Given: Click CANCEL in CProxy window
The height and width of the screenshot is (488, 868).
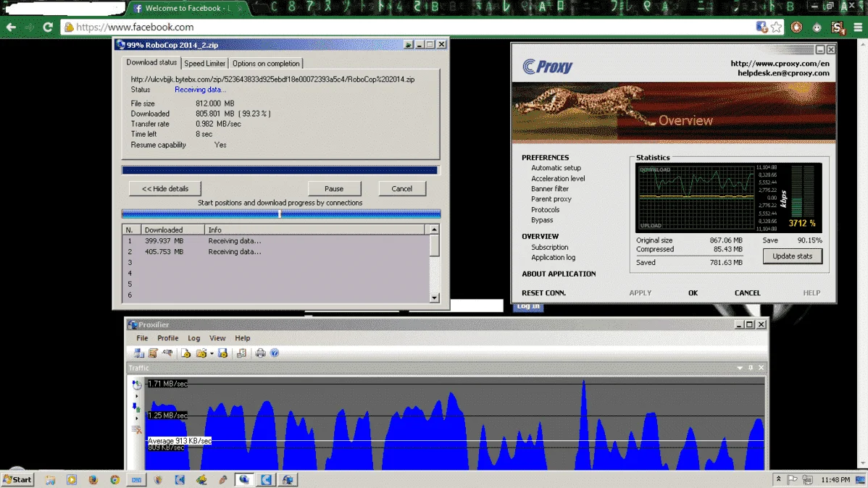Looking at the screenshot, I should 747,293.
